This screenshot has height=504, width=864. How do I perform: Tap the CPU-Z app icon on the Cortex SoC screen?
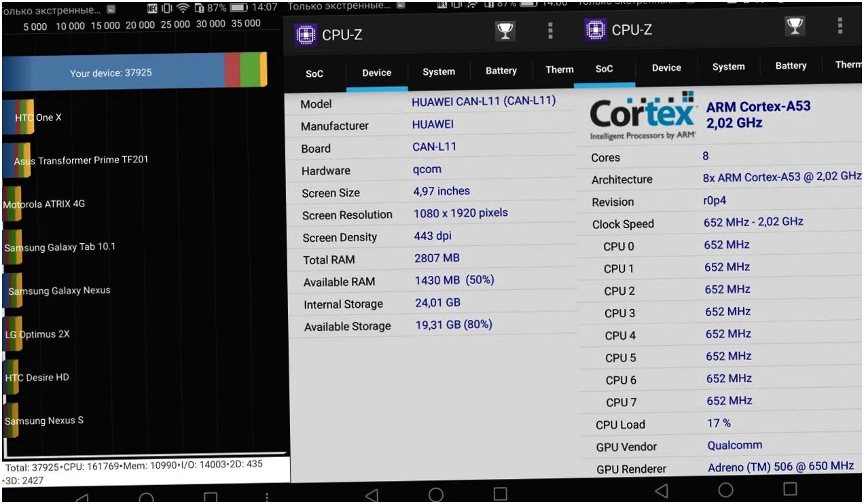pos(596,30)
